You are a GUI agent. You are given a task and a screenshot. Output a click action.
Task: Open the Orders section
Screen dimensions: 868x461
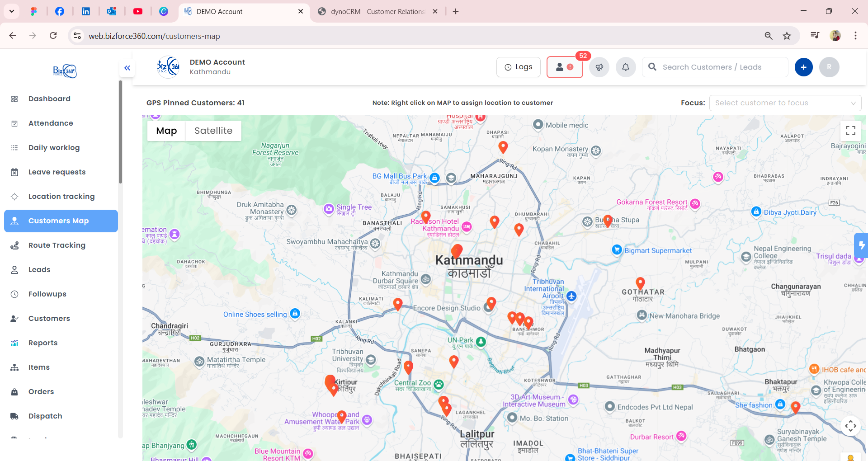41,391
